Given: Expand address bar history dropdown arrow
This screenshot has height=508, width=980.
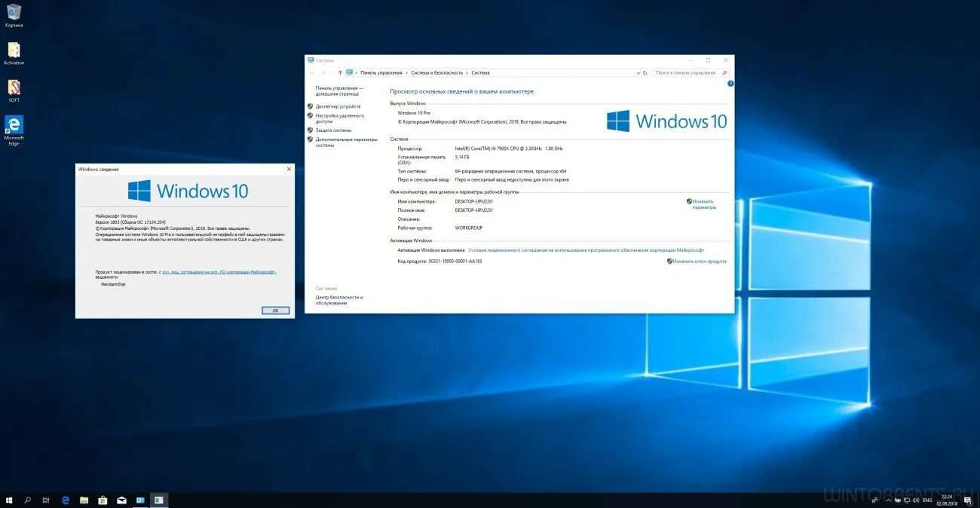Looking at the screenshot, I should (x=638, y=73).
